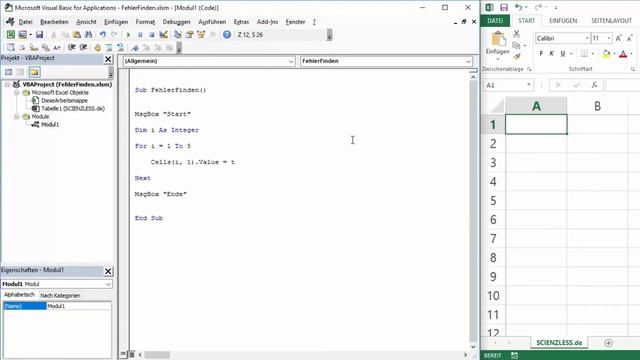
Task: Toggle Folders icon in the Project panel
Action: pos(34,72)
